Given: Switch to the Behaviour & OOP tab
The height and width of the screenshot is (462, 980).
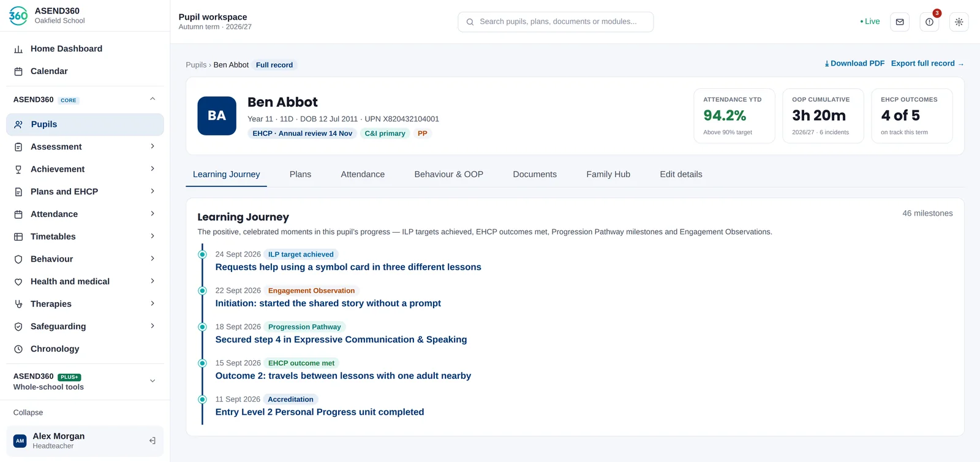Looking at the screenshot, I should tap(449, 175).
